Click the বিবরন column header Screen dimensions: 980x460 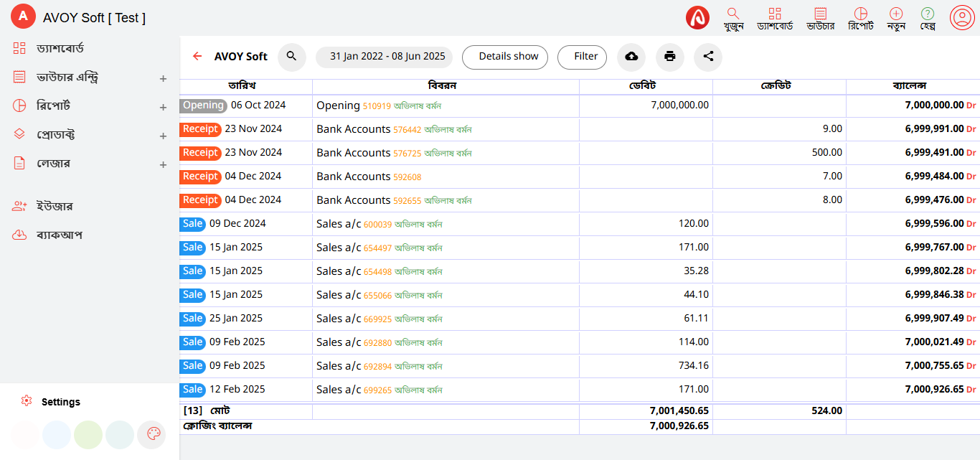coord(443,86)
